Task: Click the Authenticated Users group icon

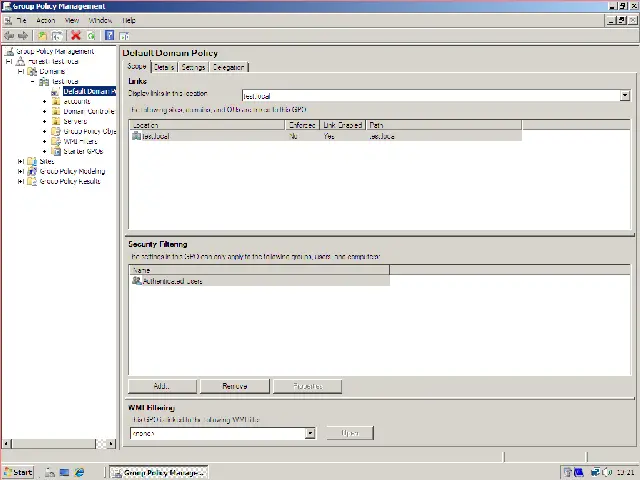Action: tap(137, 281)
